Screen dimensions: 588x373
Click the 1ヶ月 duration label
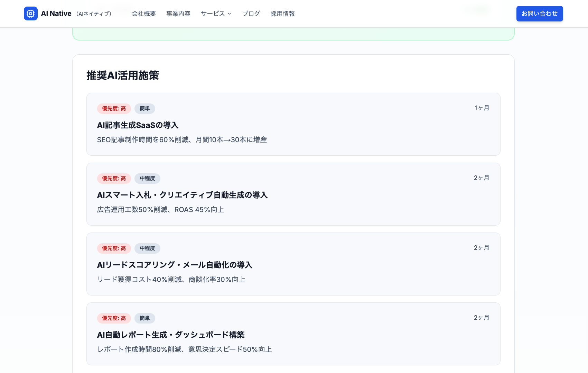click(482, 108)
